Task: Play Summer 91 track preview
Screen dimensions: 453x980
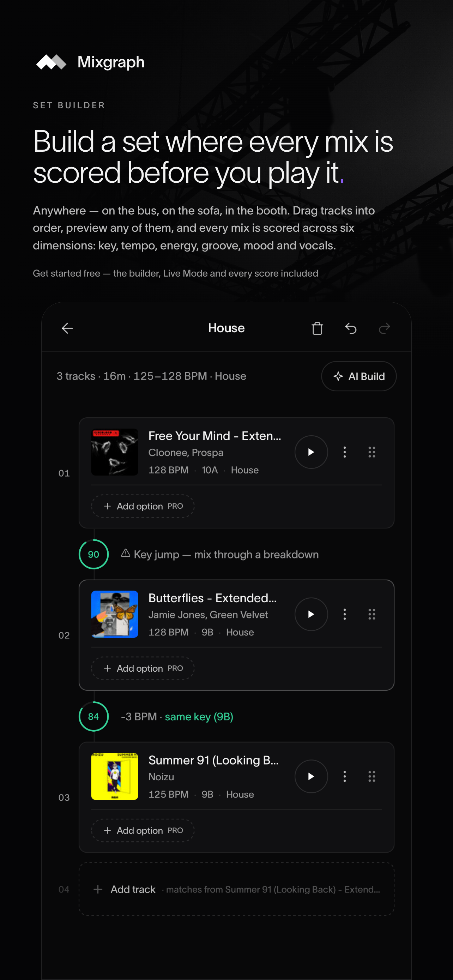Action: pos(311,776)
